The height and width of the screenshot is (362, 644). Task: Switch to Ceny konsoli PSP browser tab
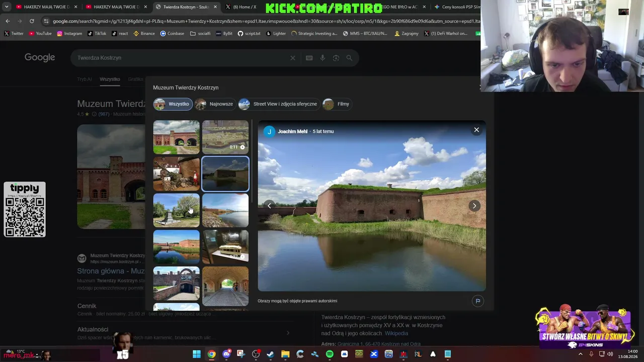point(457,7)
